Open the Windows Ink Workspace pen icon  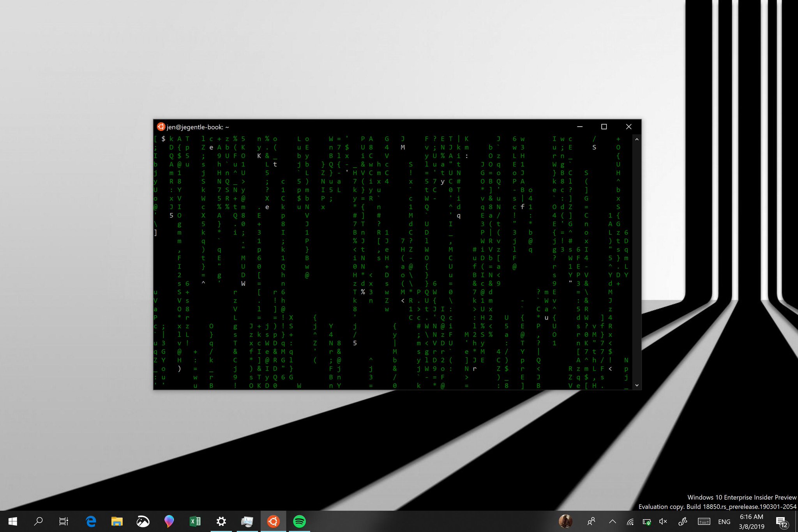point(683,521)
